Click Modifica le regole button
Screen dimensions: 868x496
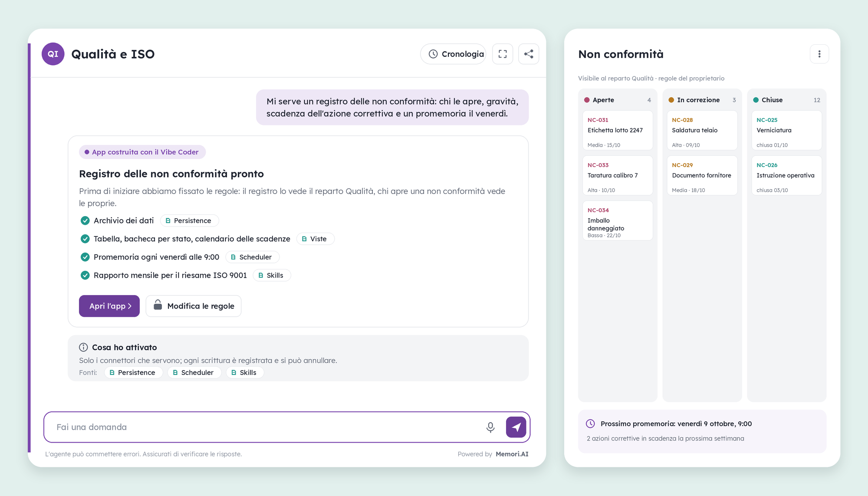pyautogui.click(x=194, y=306)
